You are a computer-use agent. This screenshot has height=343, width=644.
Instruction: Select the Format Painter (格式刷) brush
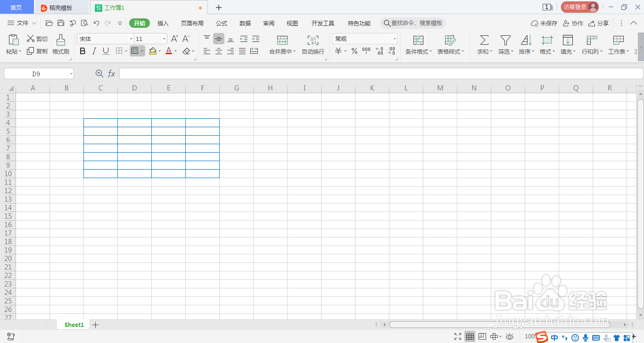click(60, 45)
